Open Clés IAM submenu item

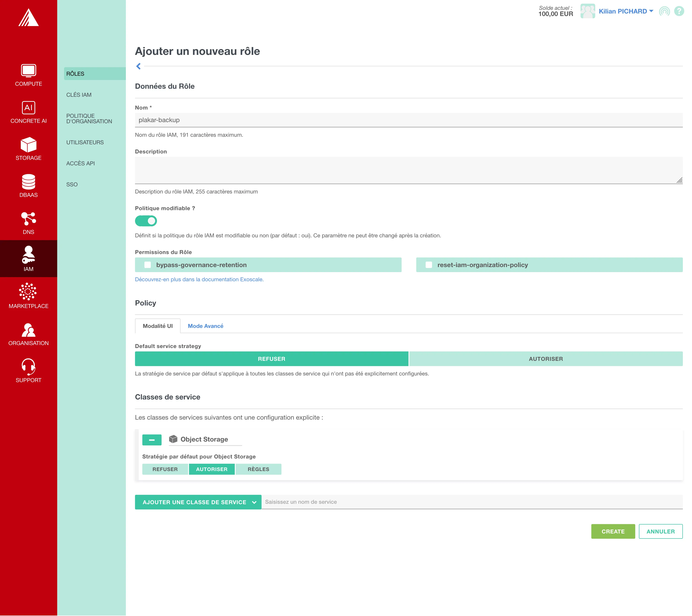[x=79, y=95]
